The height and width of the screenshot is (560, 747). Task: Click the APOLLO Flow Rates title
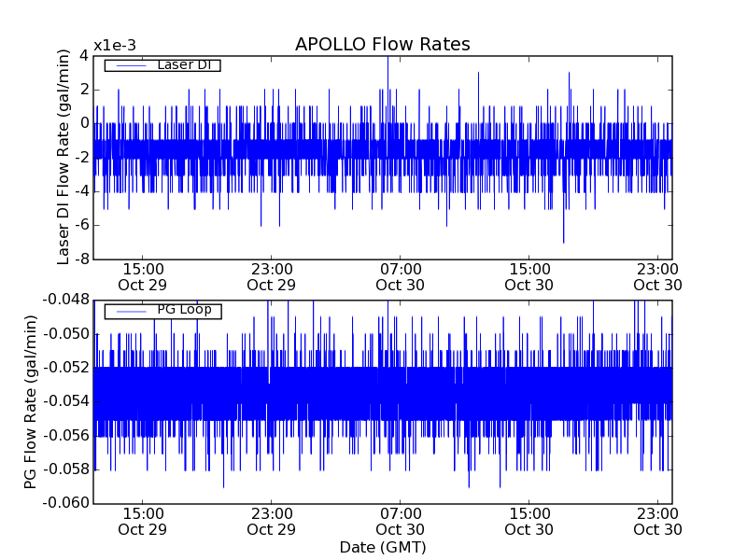(x=383, y=44)
